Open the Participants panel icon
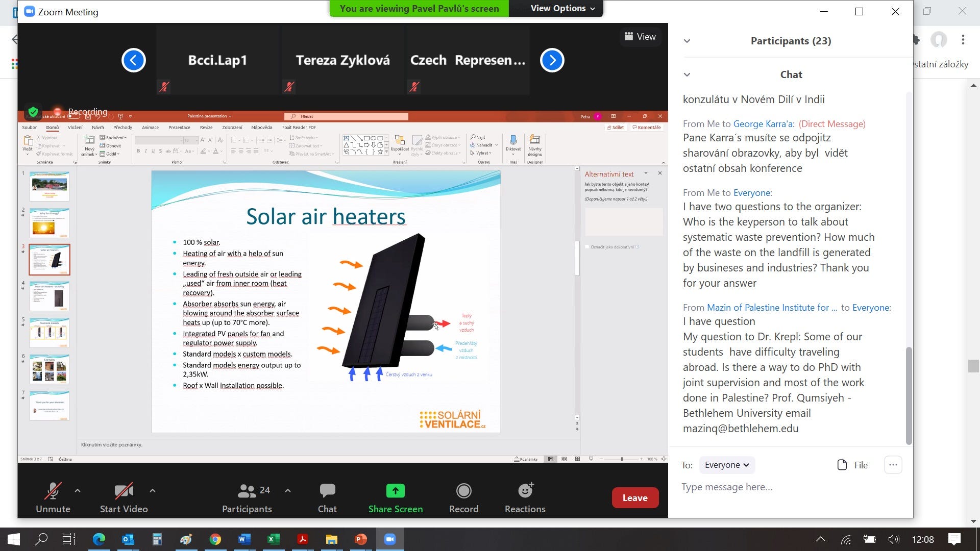 click(x=247, y=491)
